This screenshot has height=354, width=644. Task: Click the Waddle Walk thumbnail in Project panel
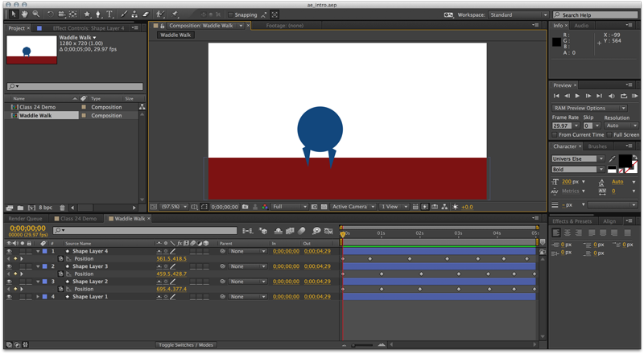(31, 50)
